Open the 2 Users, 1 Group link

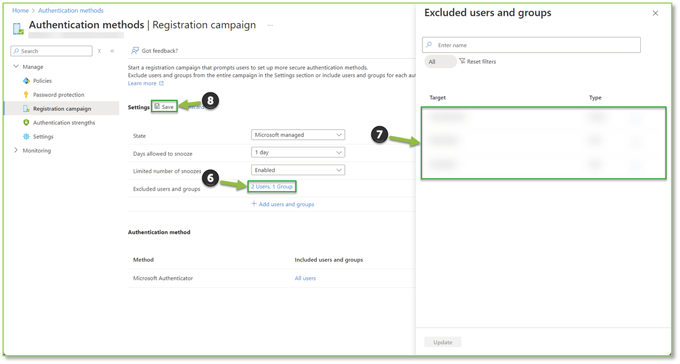click(x=272, y=187)
